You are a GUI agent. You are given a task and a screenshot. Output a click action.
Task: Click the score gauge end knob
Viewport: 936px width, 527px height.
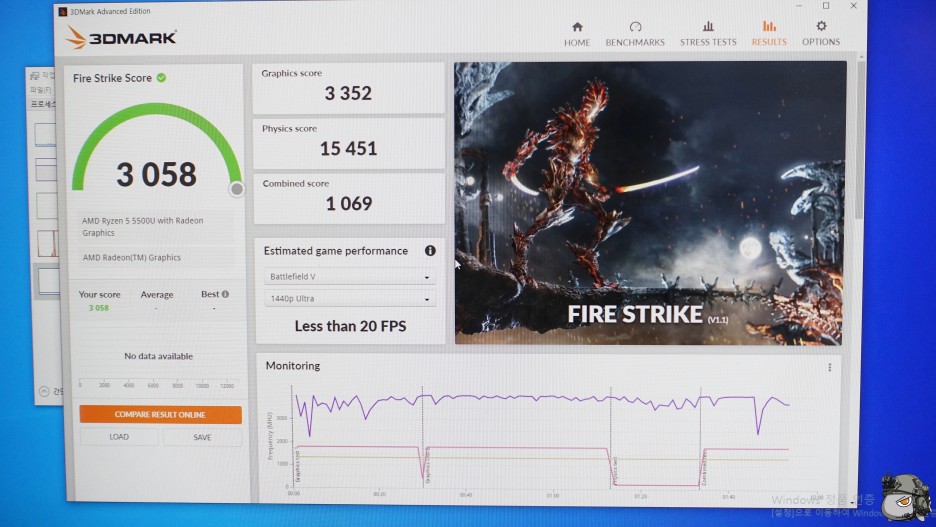[x=236, y=189]
